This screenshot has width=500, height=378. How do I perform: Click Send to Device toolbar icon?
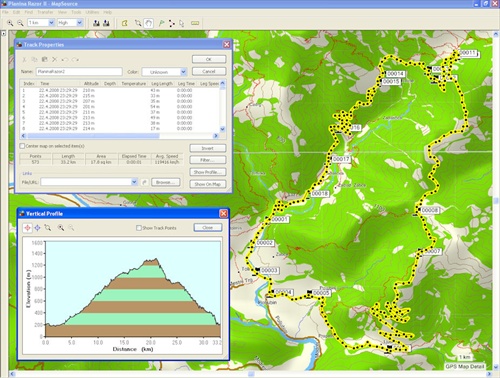[x=96, y=23]
